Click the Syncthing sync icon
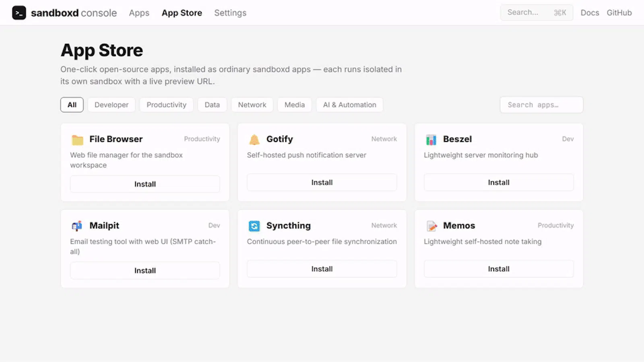Image resolution: width=644 pixels, height=362 pixels. (x=254, y=226)
